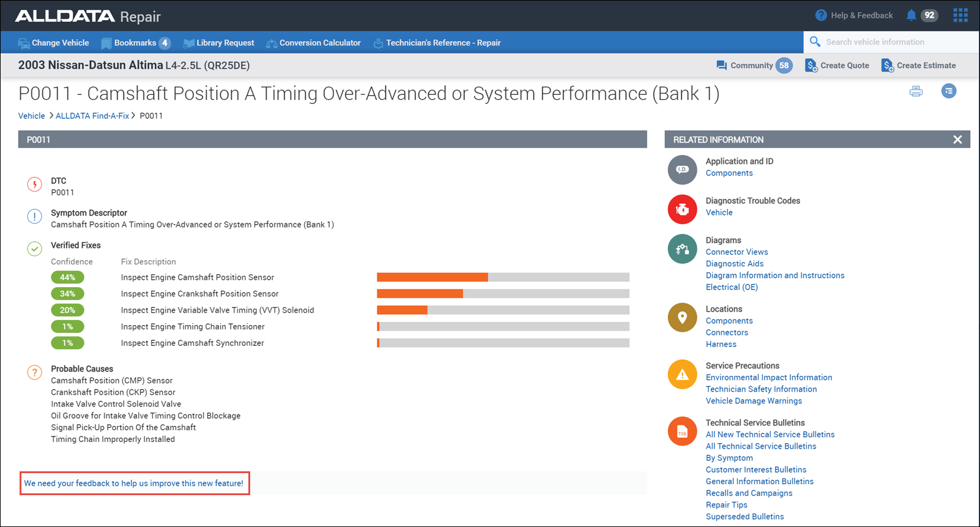The width and height of the screenshot is (980, 527).
Task: Click the print page icon
Action: tap(916, 92)
